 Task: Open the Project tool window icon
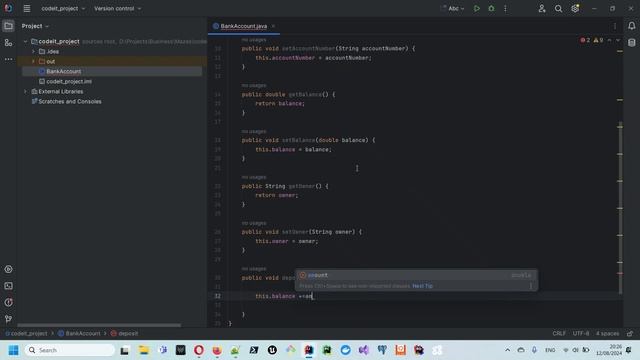coord(8,26)
